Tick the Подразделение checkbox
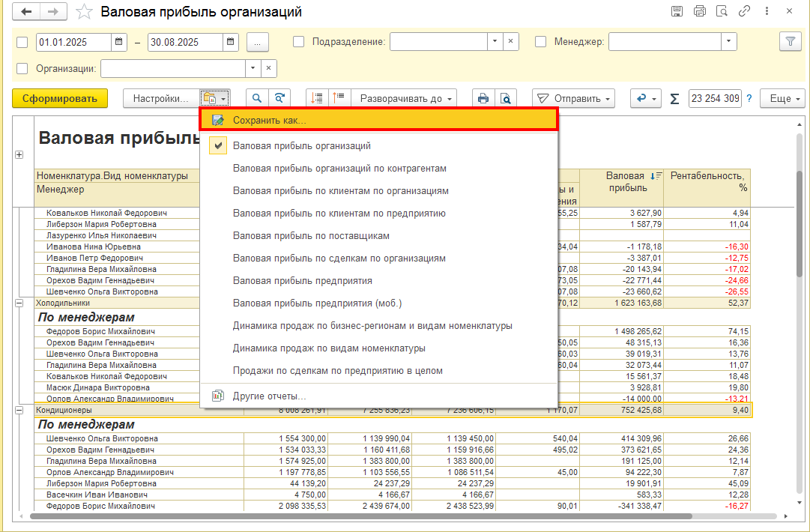 pos(298,42)
